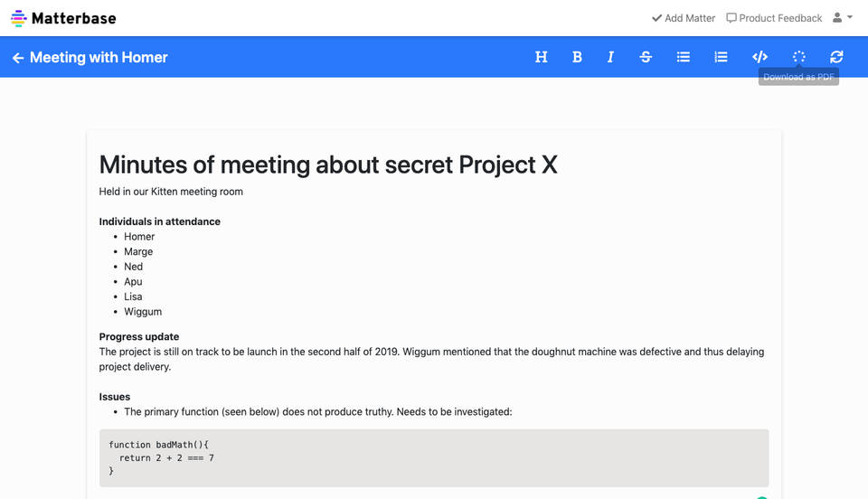Click the Matterbase logo
Screen dimensions: 868x499
tap(63, 18)
